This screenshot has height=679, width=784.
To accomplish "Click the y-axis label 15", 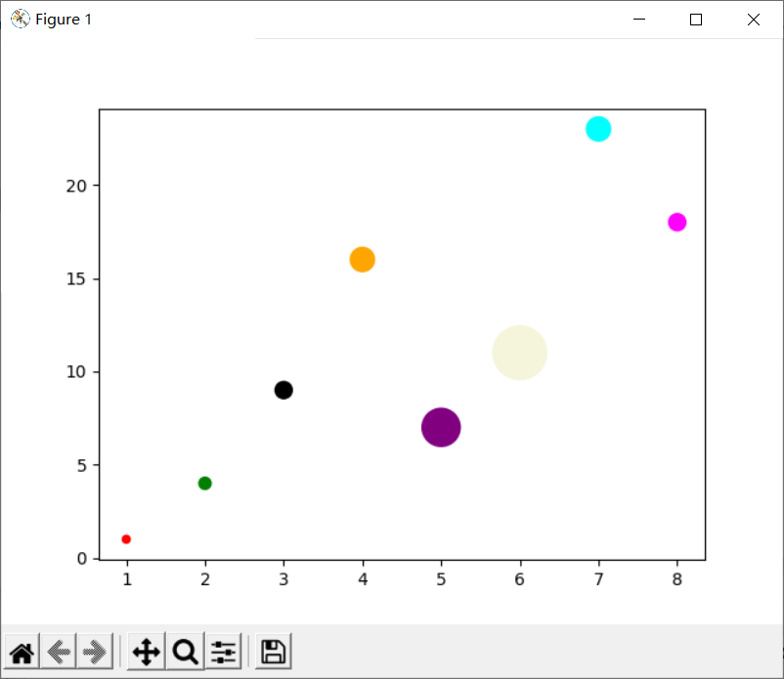I will (76, 278).
